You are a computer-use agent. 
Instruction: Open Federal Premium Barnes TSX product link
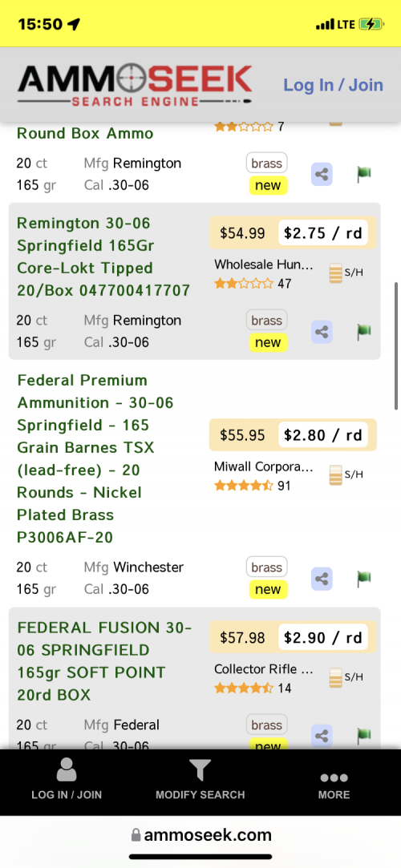click(x=95, y=458)
